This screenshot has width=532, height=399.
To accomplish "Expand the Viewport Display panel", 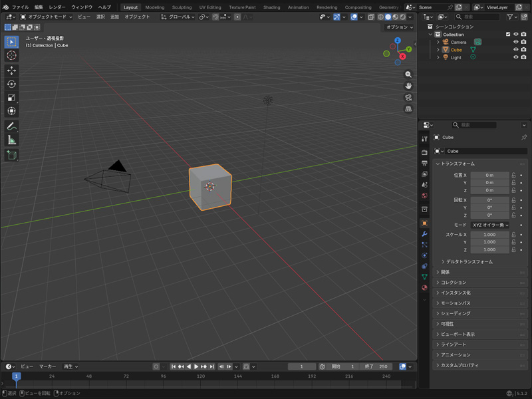I will click(x=480, y=334).
